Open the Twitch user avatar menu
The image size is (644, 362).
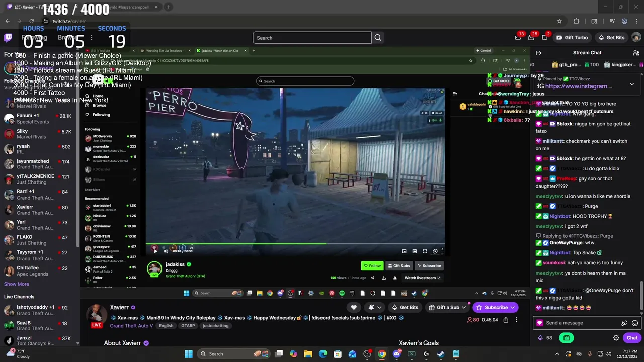click(x=636, y=38)
